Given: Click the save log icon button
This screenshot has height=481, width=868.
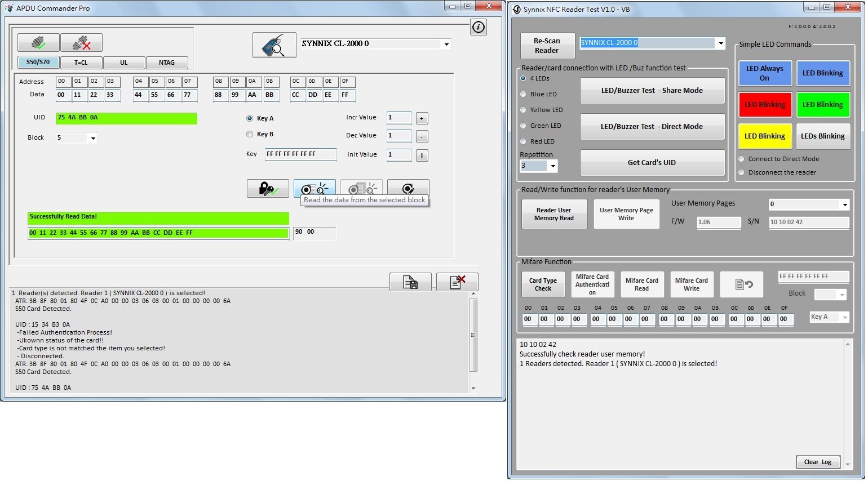Looking at the screenshot, I should [x=410, y=282].
